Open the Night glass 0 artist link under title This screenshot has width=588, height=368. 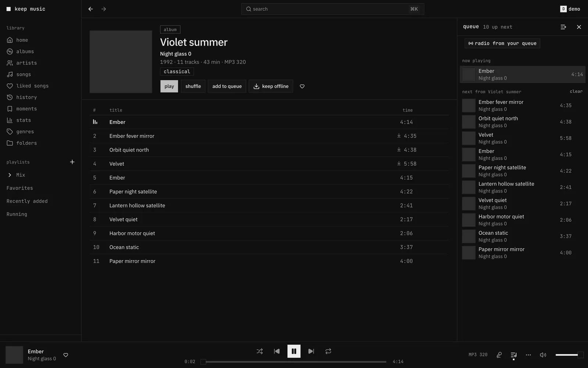click(x=176, y=54)
